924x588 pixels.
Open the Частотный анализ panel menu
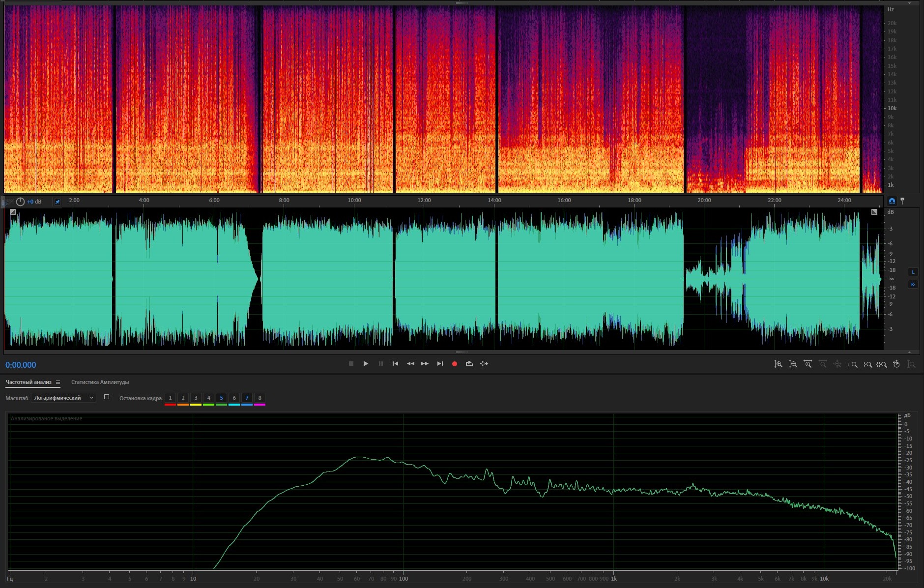pyautogui.click(x=58, y=382)
